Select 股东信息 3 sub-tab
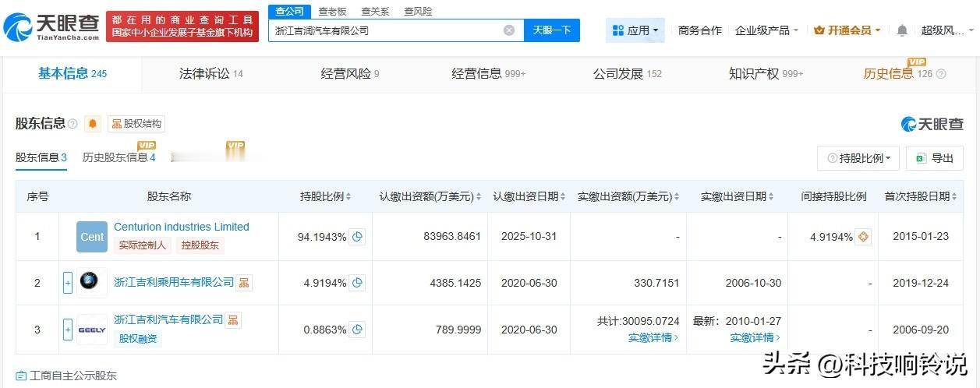Image resolution: width=980 pixels, height=388 pixels. click(41, 157)
